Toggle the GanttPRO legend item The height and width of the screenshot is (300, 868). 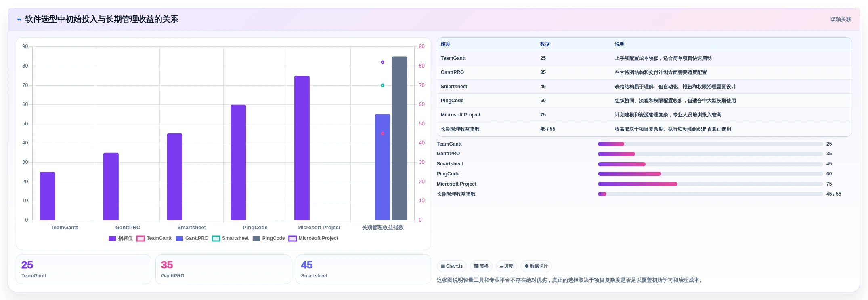point(192,239)
